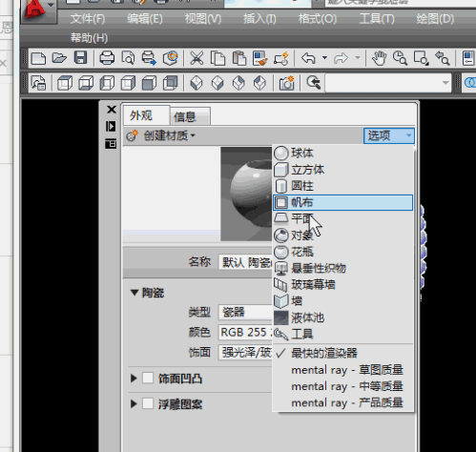Select the Pan hand tool
The height and width of the screenshot is (452, 476).
tap(379, 58)
